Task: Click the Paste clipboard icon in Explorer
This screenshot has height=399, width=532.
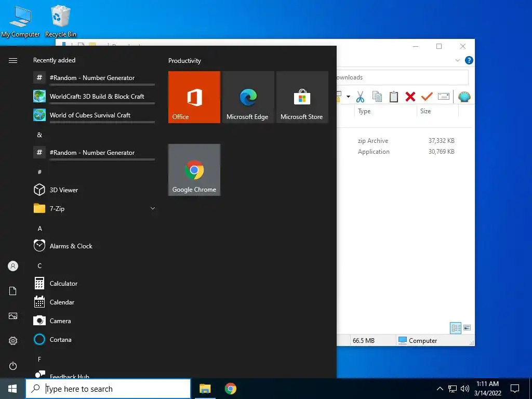Action: pyautogui.click(x=394, y=97)
